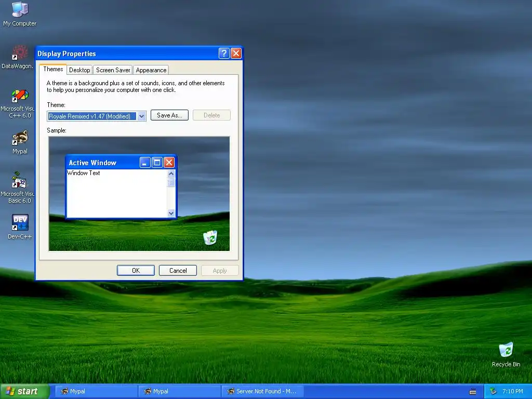Image resolution: width=532 pixels, height=399 pixels.
Task: Click the sample Active Window maximize button
Action: [x=157, y=163]
